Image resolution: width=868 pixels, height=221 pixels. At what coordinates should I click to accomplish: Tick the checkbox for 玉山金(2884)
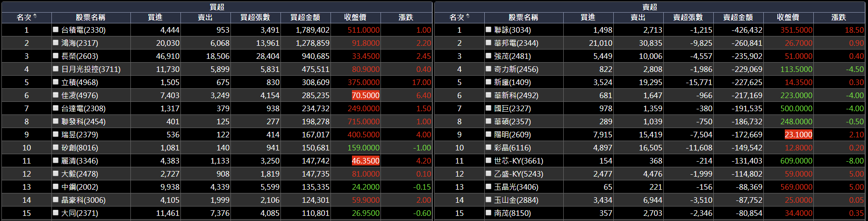click(x=488, y=200)
